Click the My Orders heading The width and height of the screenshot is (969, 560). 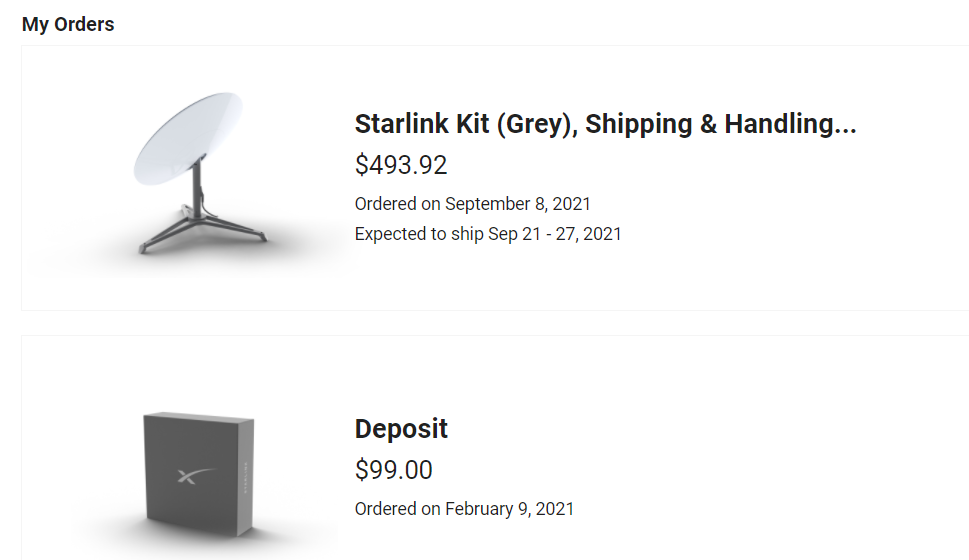68,24
